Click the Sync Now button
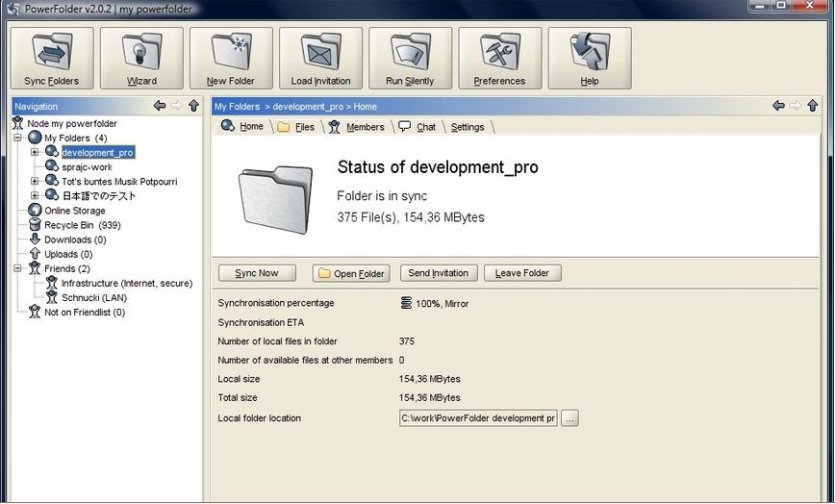Screen dimensions: 835x504 pyautogui.click(x=257, y=273)
